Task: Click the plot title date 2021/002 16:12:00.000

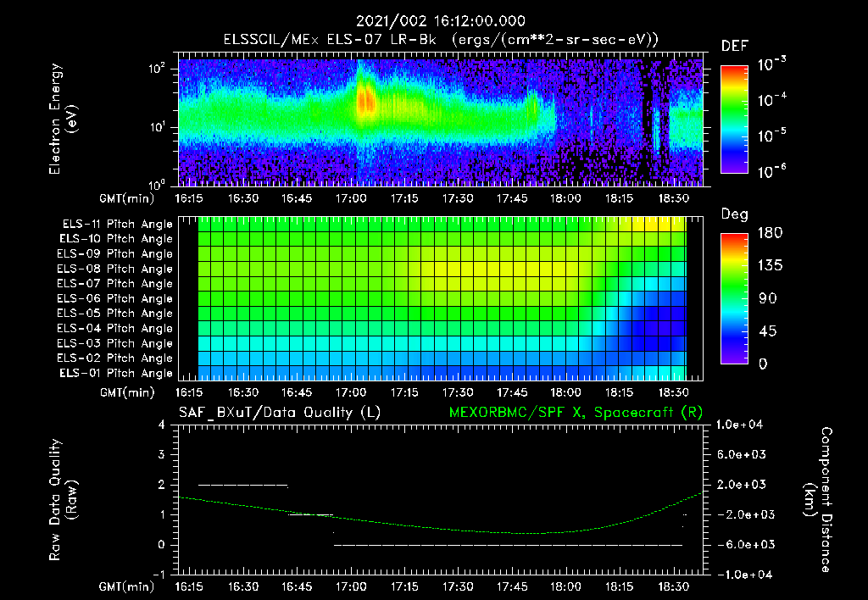Action: tap(440, 21)
